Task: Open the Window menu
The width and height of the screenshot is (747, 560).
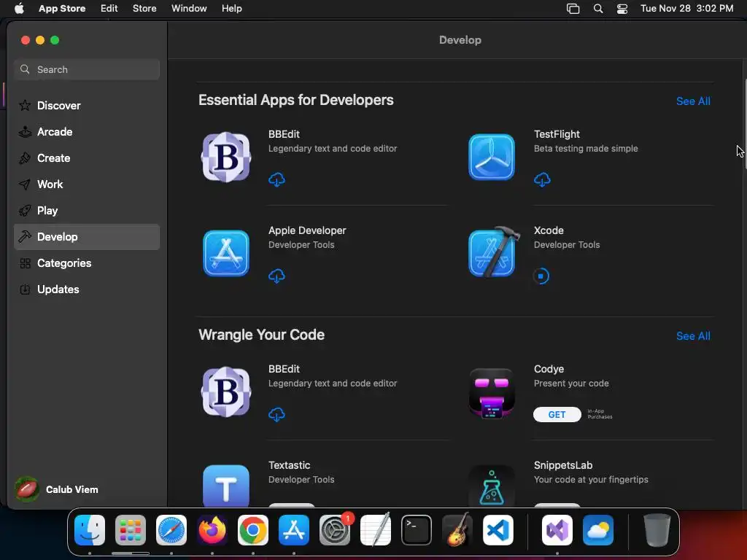Action: click(x=189, y=9)
